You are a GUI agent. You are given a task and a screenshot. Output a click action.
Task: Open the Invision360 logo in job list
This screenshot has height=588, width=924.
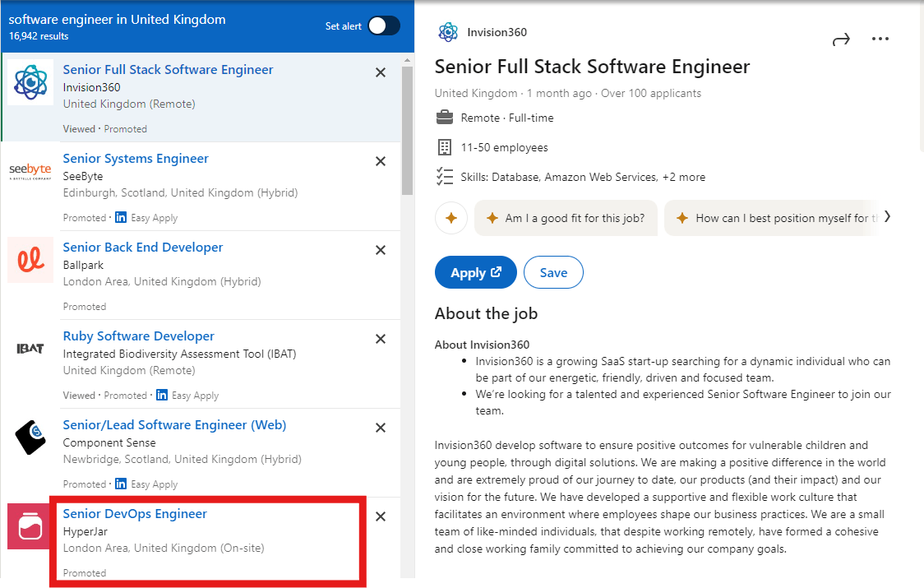30,82
